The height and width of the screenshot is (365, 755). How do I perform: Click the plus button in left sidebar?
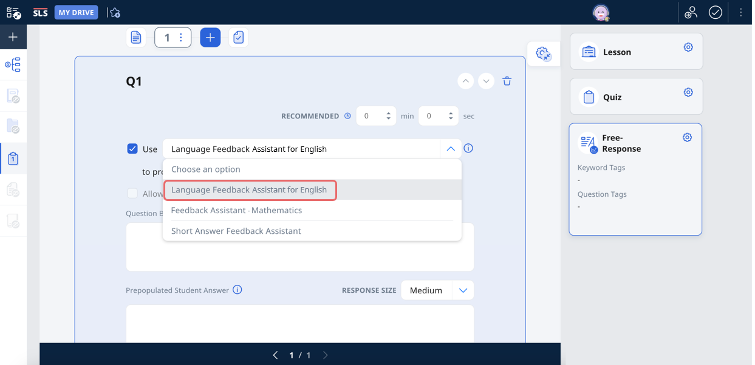coord(13,37)
